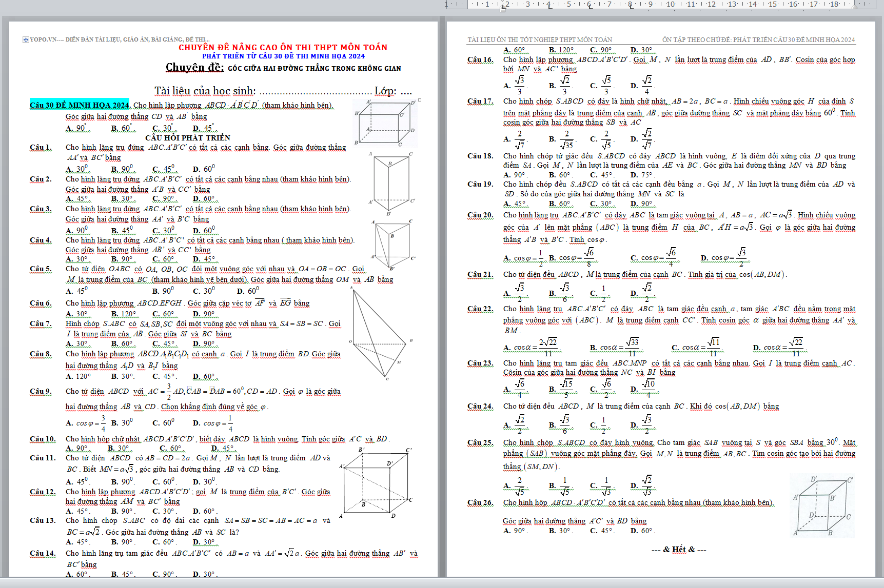Click the 'Câu 8.' question label
The width and height of the screenshot is (884, 588).
point(41,354)
